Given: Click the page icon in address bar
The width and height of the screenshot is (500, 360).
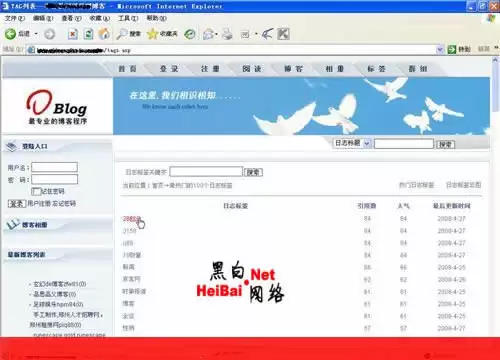Looking at the screenshot, I should (31, 50).
